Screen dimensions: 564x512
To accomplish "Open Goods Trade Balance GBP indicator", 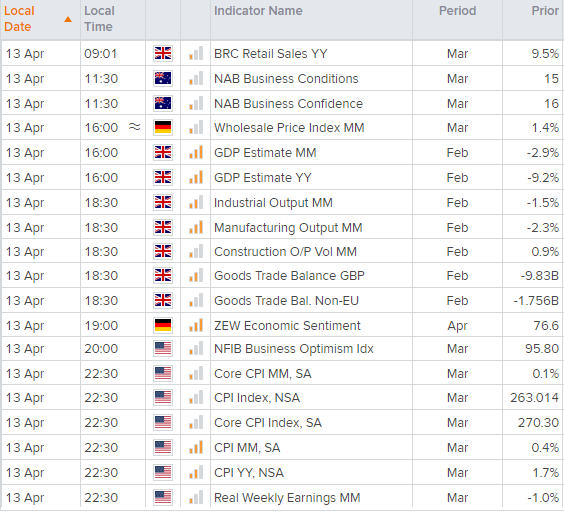I will click(289, 276).
